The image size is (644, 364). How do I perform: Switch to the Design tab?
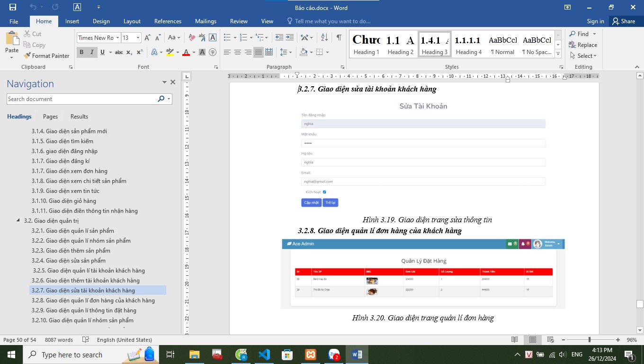(x=101, y=21)
